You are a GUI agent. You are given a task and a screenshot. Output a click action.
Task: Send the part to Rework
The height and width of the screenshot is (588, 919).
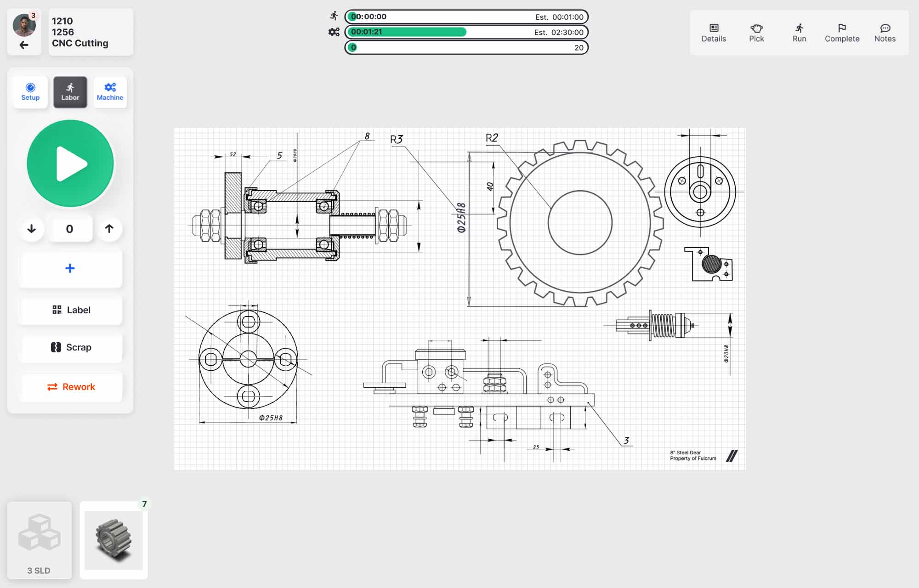click(70, 386)
